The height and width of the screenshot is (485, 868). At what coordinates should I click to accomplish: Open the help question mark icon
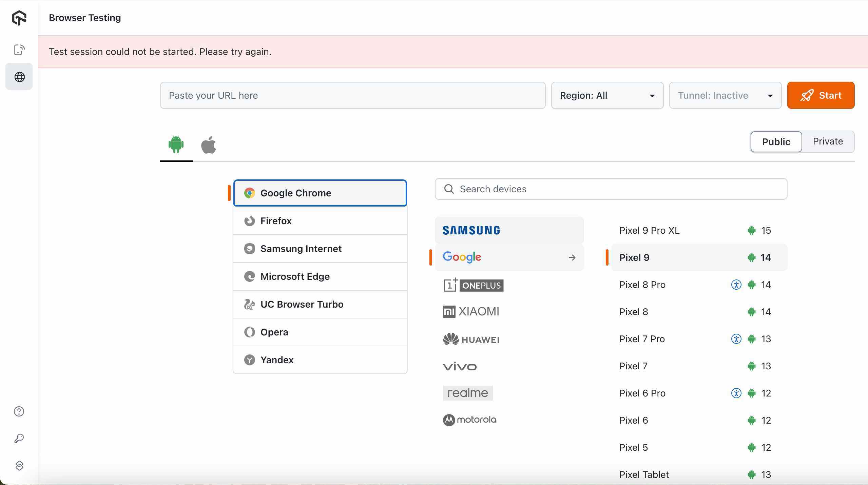tap(19, 411)
